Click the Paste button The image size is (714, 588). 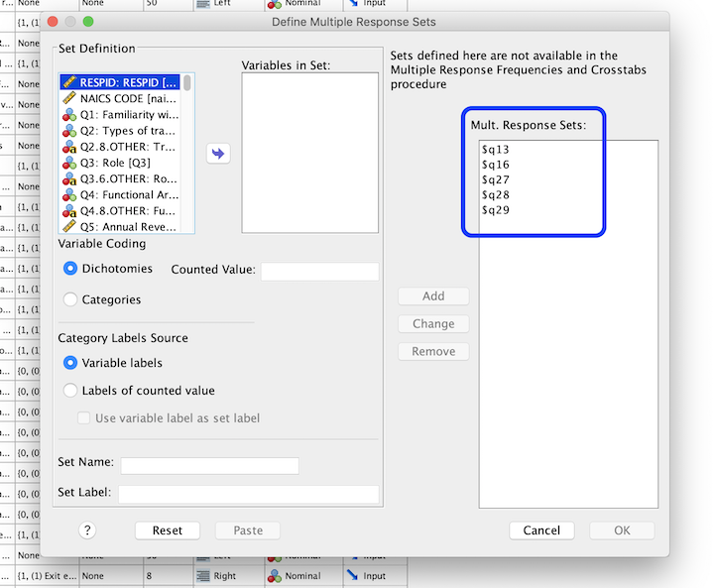click(x=248, y=530)
